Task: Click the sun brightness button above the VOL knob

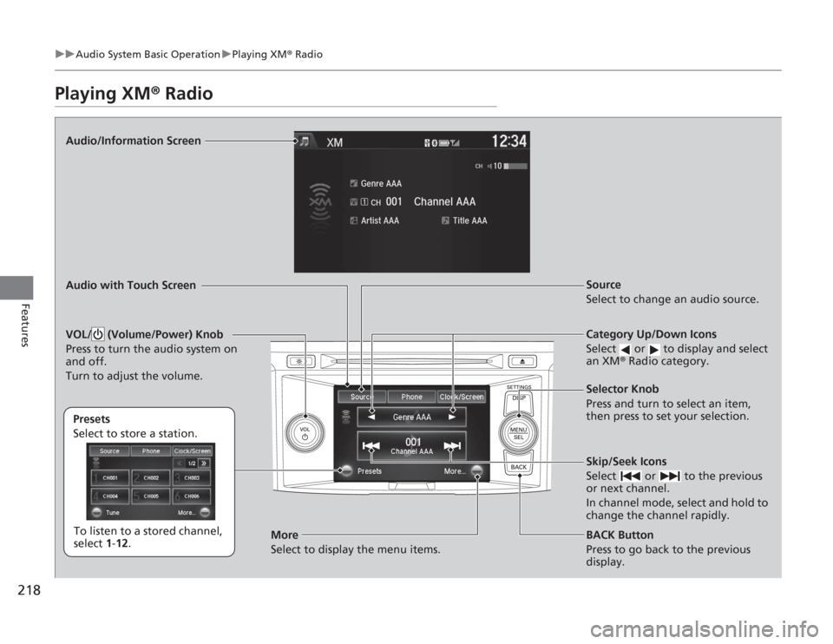Action: pyautogui.click(x=299, y=361)
